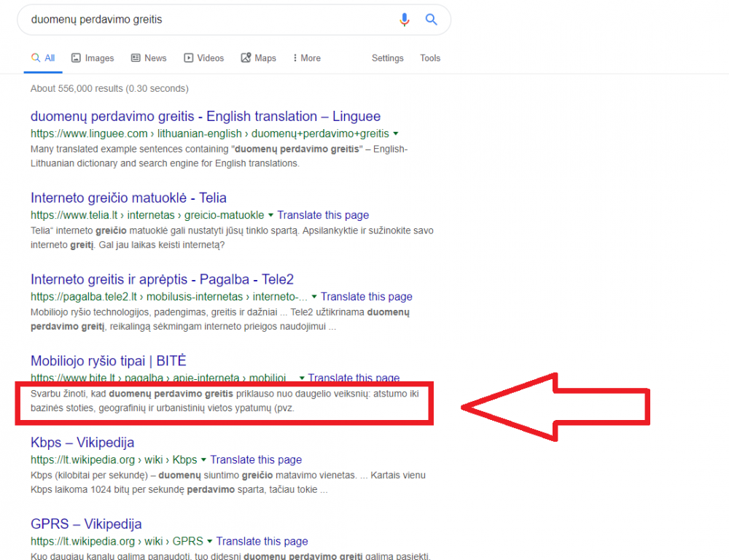
Task: Click Translate this page for Telia result
Action: [323, 215]
